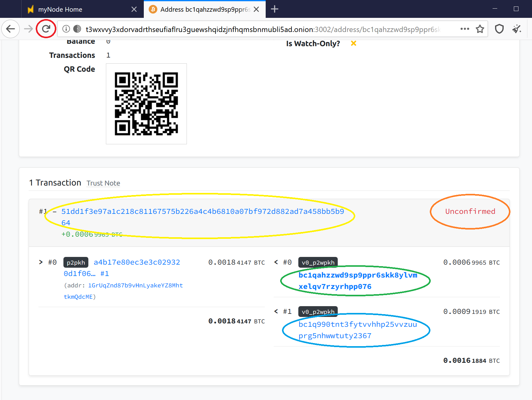532x400 pixels.
Task: Click the 0.00161884 BTC output total
Action: [x=471, y=361]
